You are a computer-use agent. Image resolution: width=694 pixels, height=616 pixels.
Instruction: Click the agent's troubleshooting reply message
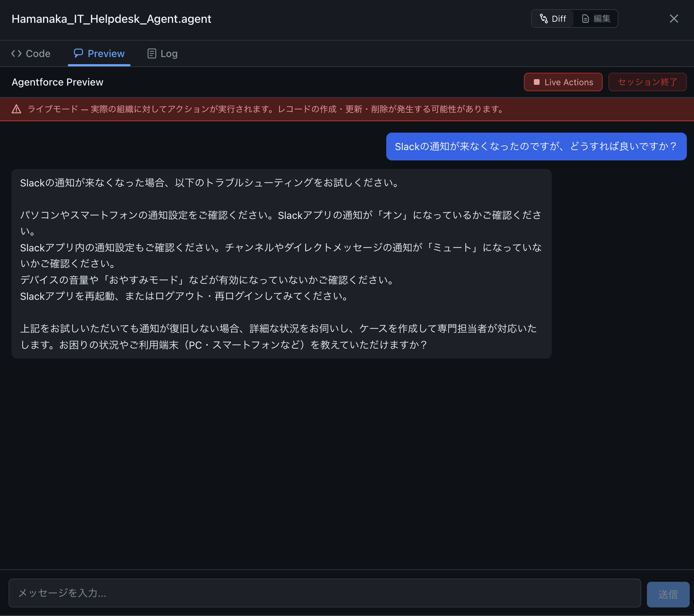(281, 264)
